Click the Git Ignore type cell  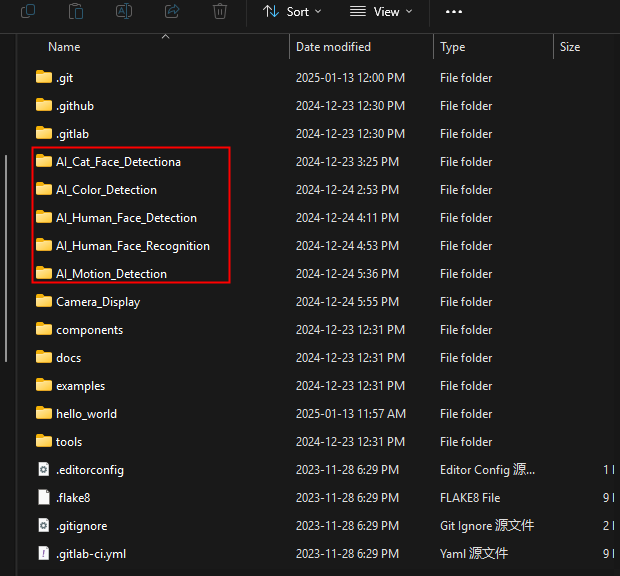[x=487, y=526]
